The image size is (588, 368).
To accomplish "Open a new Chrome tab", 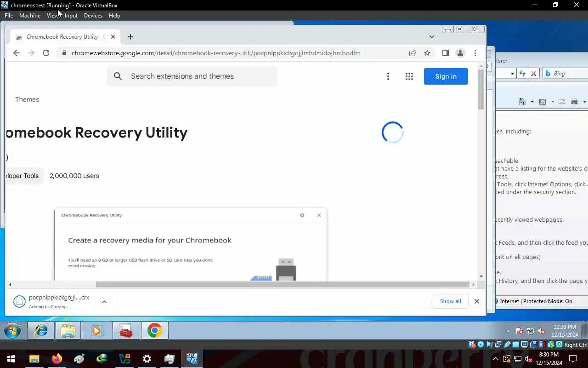I will (130, 37).
